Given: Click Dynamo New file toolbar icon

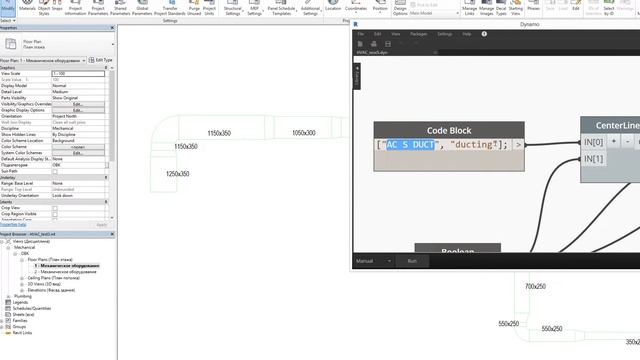Looking at the screenshot, I should click(360, 44).
